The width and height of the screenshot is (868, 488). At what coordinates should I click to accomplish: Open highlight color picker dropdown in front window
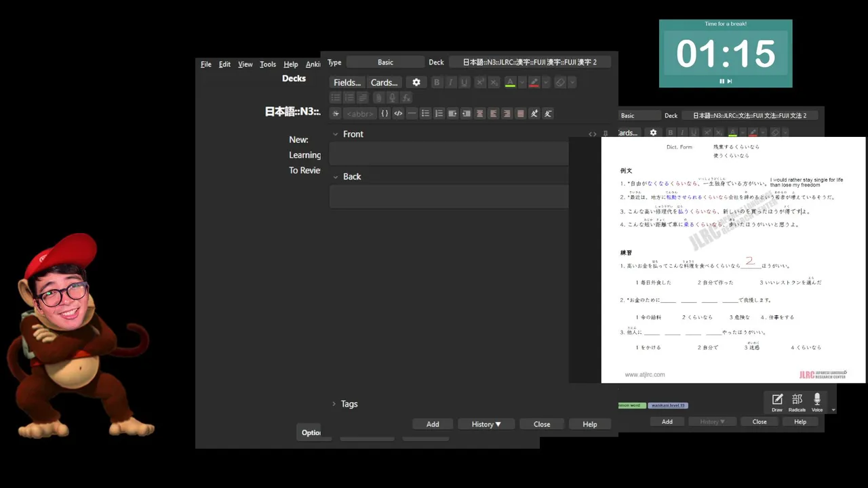tap(546, 82)
